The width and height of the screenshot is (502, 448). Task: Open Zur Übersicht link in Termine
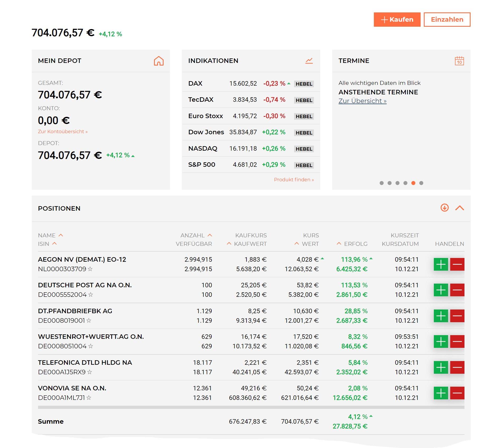(362, 101)
